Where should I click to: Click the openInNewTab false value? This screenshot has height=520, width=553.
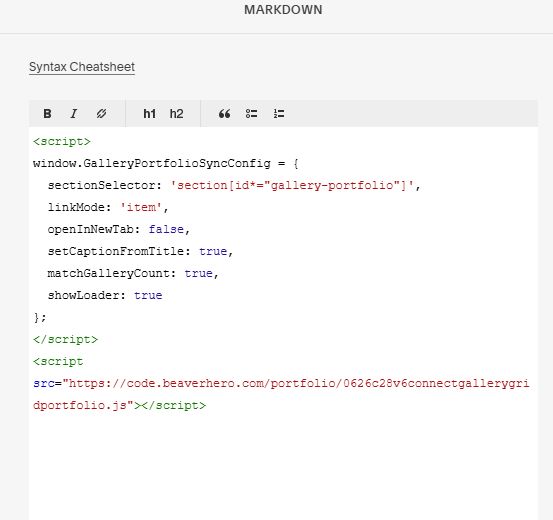tap(166, 229)
